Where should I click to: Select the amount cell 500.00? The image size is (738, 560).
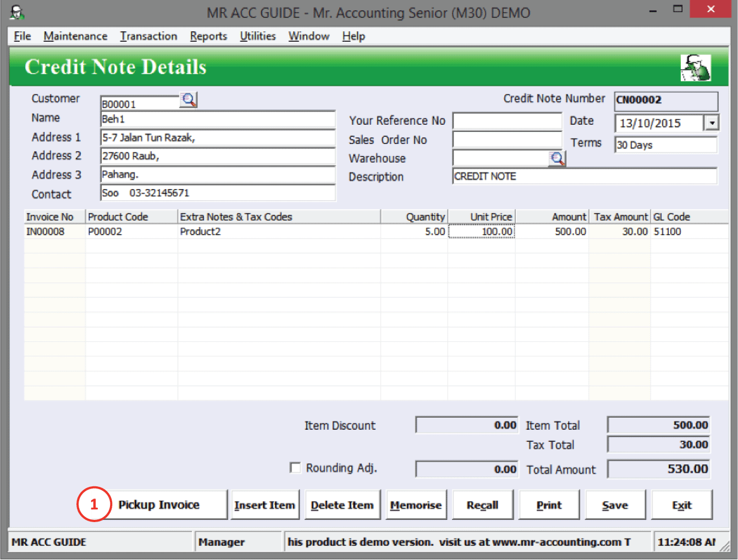pyautogui.click(x=552, y=231)
